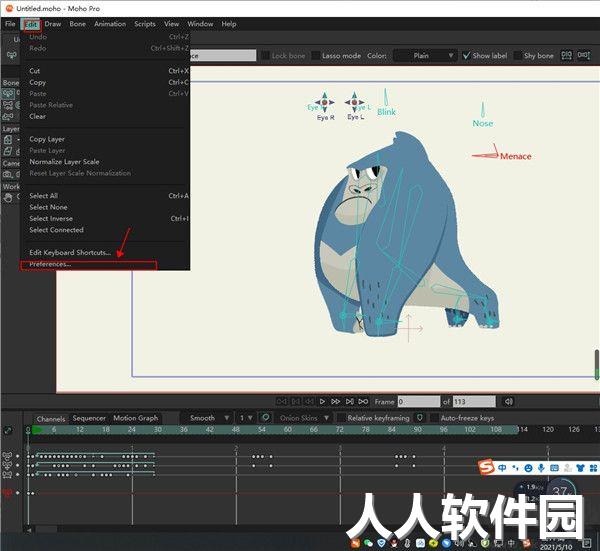The image size is (600, 551).
Task: Open the View menu
Action: pyautogui.click(x=171, y=24)
